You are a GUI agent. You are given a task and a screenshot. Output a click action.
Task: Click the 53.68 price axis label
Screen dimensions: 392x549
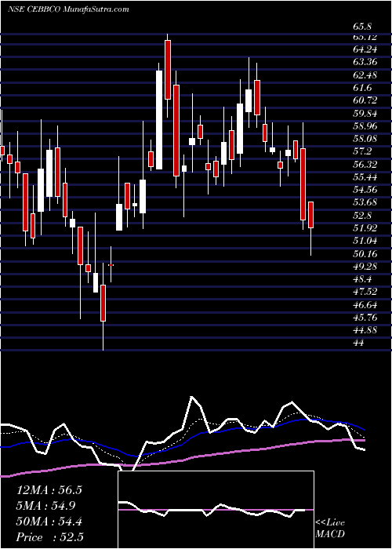pos(365,202)
